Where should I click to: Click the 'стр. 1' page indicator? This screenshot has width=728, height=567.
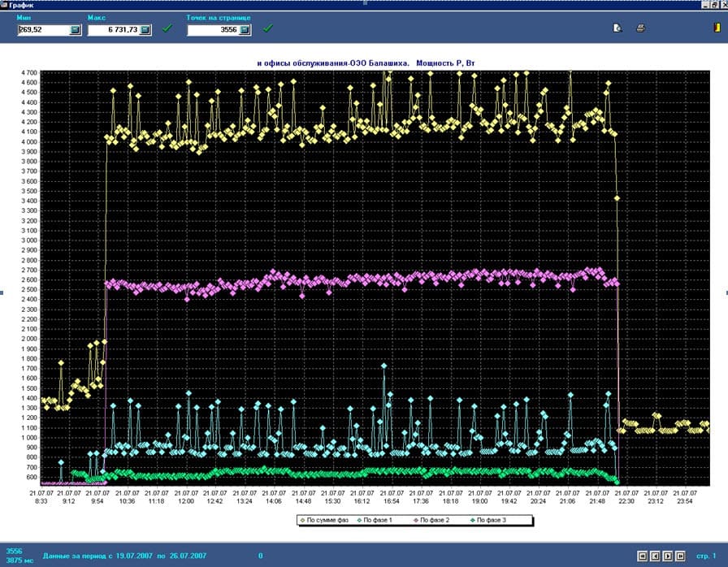coord(706,556)
